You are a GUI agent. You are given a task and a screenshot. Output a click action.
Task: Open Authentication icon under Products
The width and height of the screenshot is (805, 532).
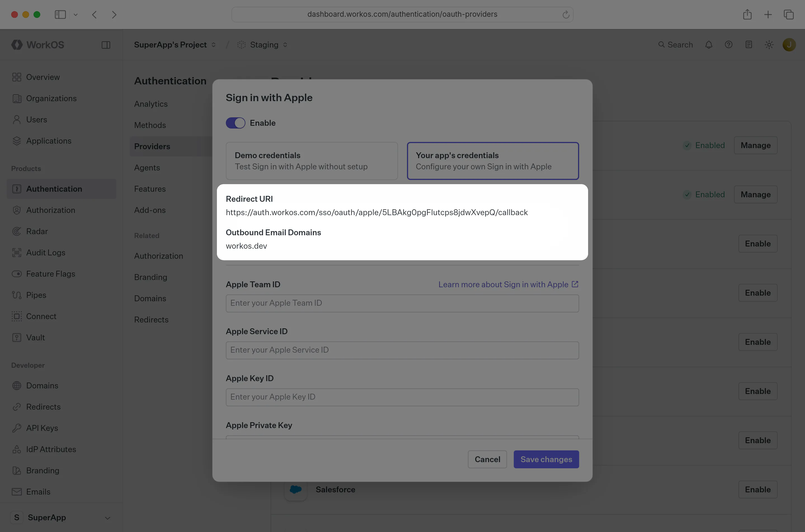tap(16, 189)
